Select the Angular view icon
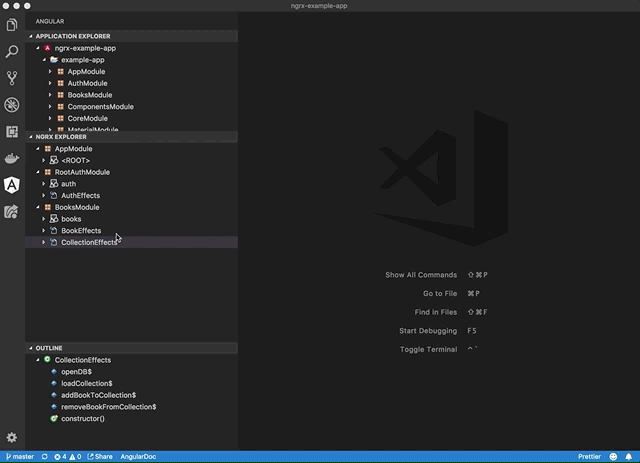Screen dimensions: 640x463 pos(12,185)
